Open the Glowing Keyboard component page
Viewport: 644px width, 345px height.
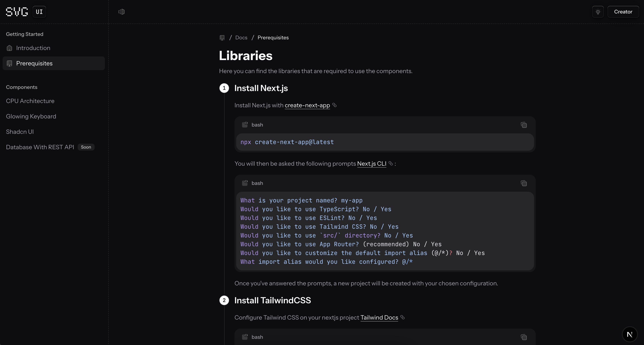click(31, 116)
